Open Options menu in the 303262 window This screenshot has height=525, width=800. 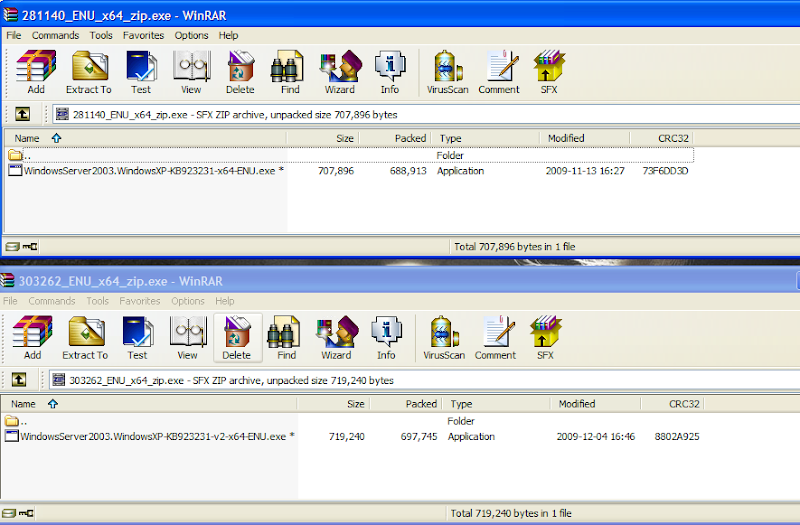188,301
